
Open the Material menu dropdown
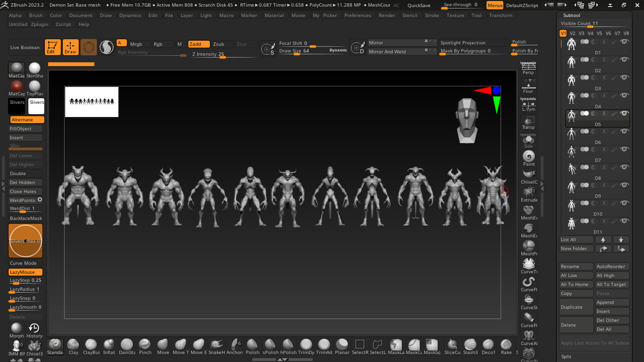click(274, 15)
